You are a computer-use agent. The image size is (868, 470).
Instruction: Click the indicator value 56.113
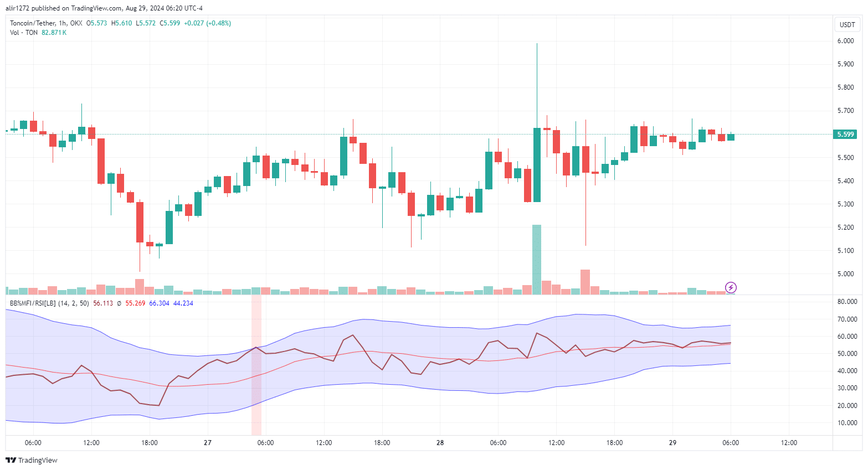pos(103,303)
